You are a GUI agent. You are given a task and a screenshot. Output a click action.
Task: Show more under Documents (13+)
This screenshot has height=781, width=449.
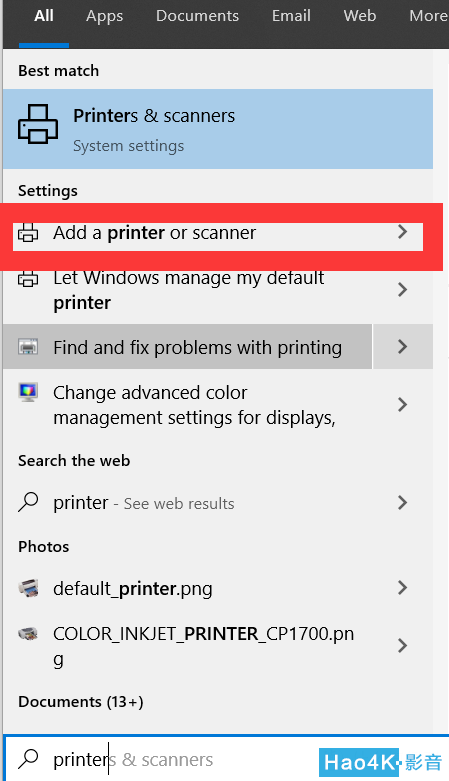click(x=81, y=702)
